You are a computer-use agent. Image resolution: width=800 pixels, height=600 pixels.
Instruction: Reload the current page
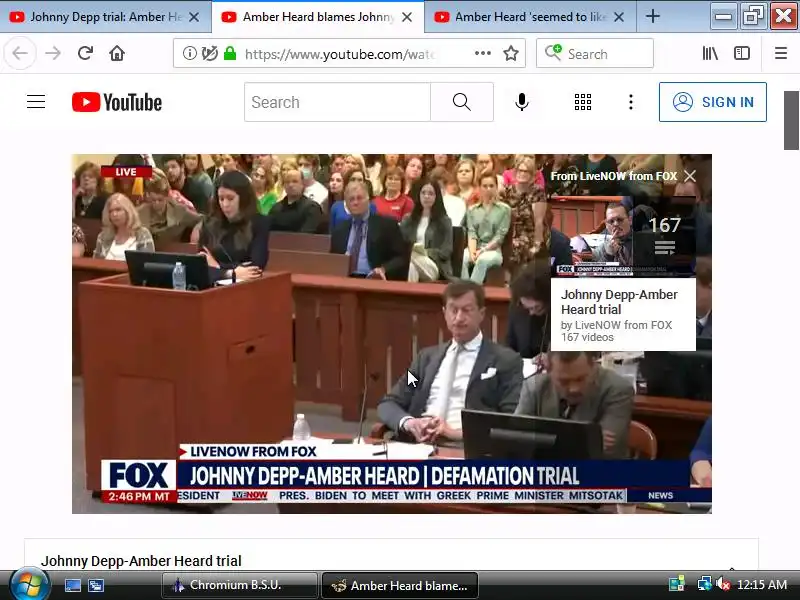click(85, 53)
